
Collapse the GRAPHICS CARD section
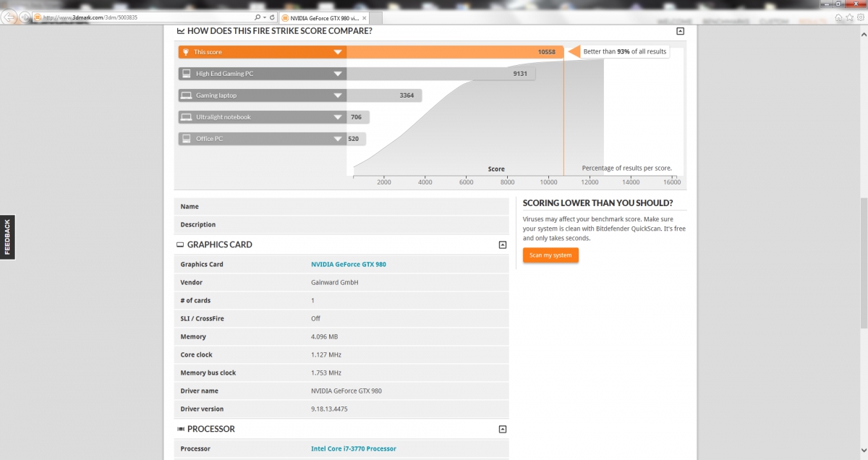coord(503,245)
